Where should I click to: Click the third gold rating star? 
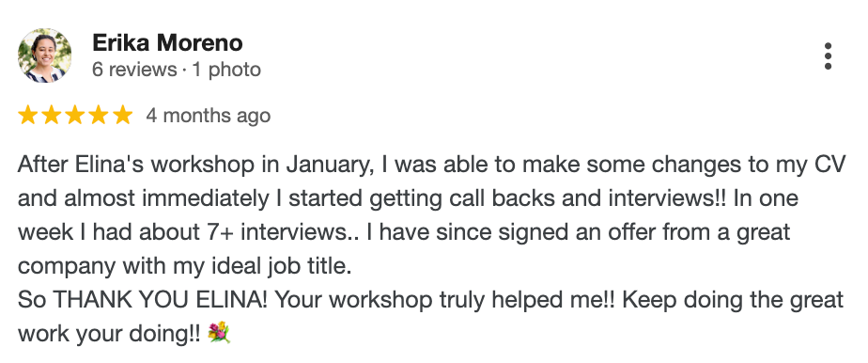[x=75, y=116]
